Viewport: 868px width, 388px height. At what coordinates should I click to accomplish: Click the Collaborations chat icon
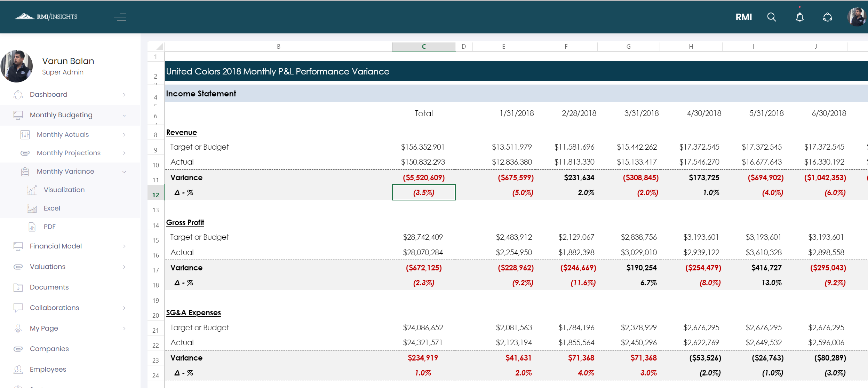point(18,308)
